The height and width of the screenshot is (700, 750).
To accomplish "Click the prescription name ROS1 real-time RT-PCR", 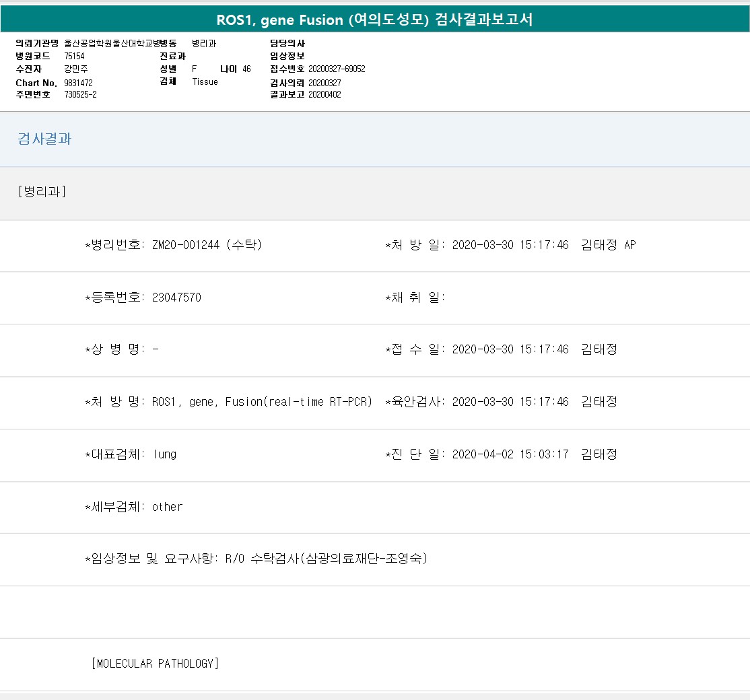I will (x=262, y=402).
